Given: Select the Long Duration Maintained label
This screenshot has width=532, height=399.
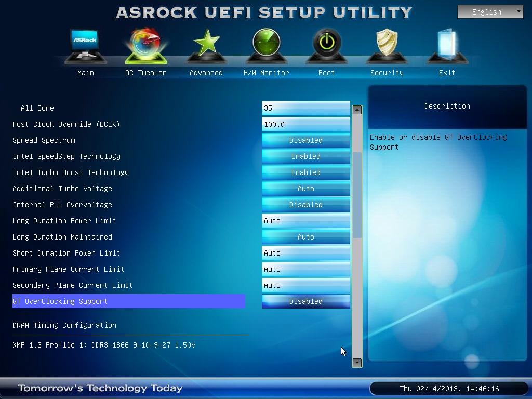Looking at the screenshot, I should pos(62,237).
